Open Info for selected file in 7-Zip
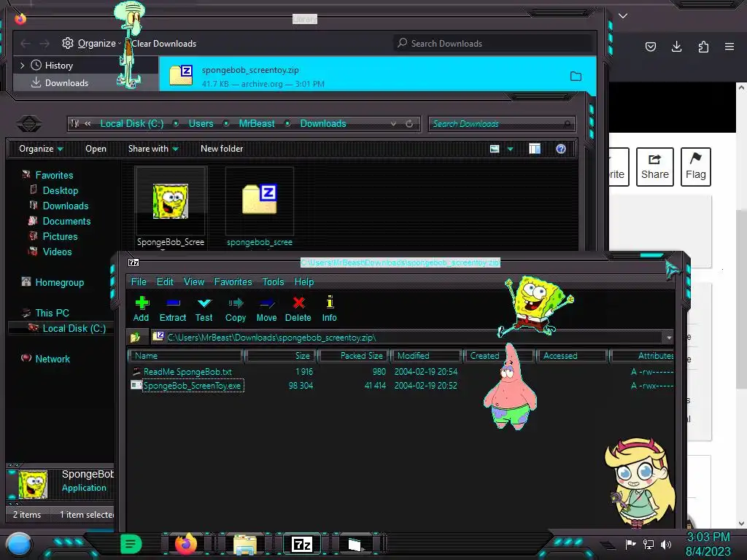 (329, 309)
